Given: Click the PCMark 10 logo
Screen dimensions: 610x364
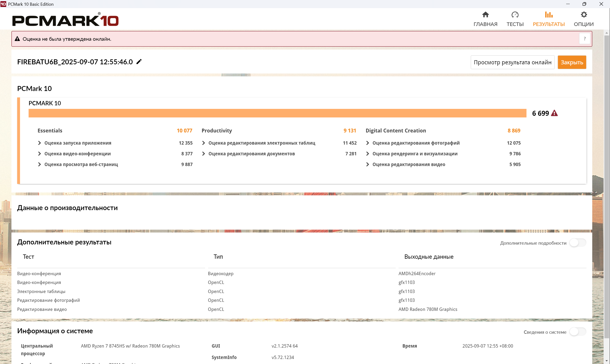Looking at the screenshot, I should click(x=65, y=20).
